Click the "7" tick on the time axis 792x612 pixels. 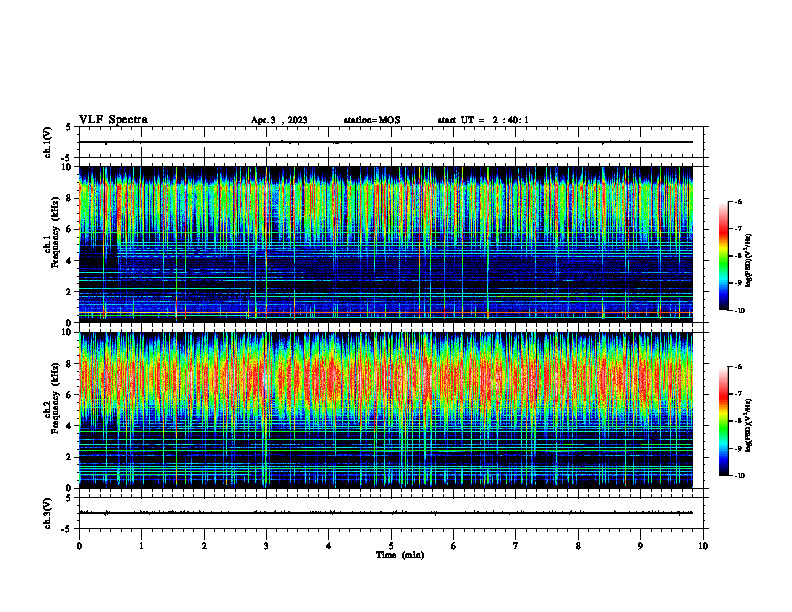click(516, 546)
